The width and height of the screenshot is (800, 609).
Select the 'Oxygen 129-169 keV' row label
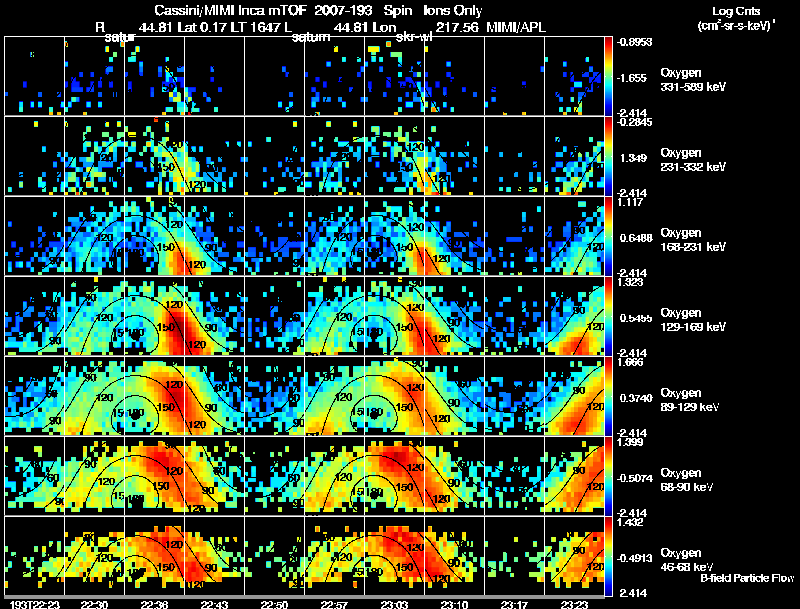click(x=693, y=320)
